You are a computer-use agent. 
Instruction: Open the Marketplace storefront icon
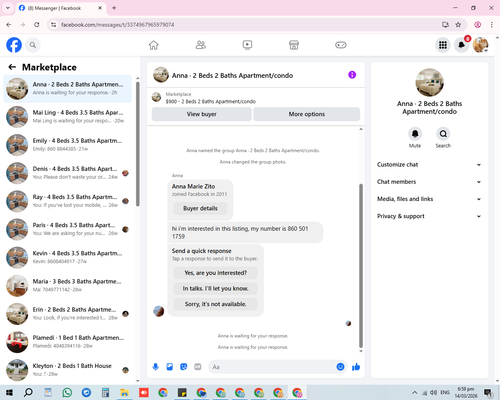pos(294,45)
